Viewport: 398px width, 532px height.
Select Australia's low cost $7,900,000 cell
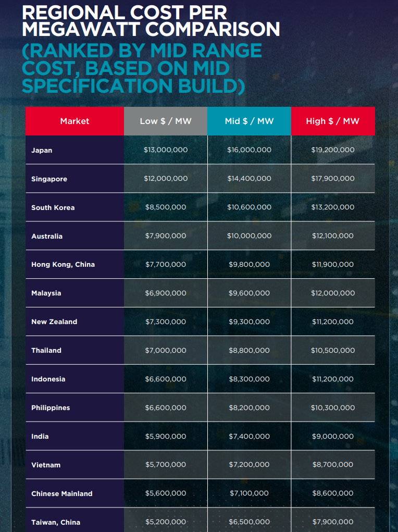[x=166, y=236]
